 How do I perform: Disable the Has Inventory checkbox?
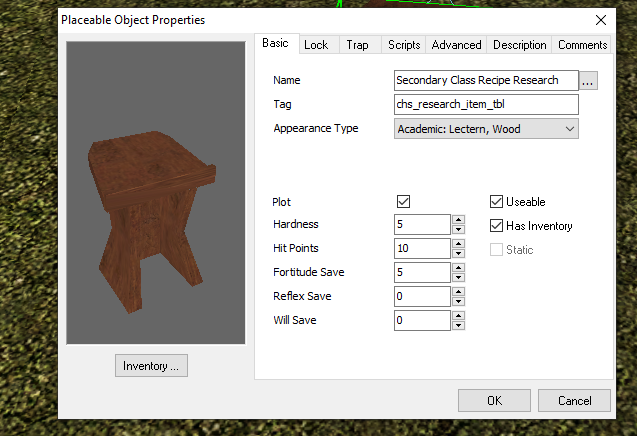pos(497,226)
